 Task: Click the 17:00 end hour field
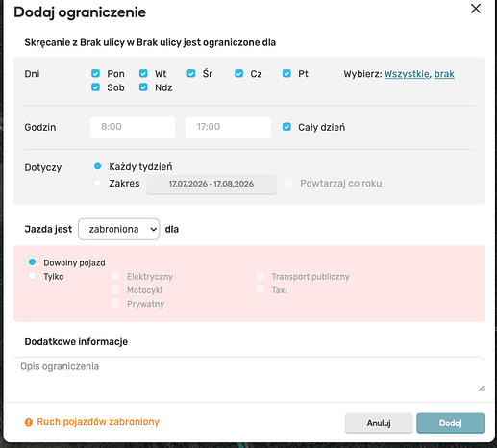coord(228,128)
